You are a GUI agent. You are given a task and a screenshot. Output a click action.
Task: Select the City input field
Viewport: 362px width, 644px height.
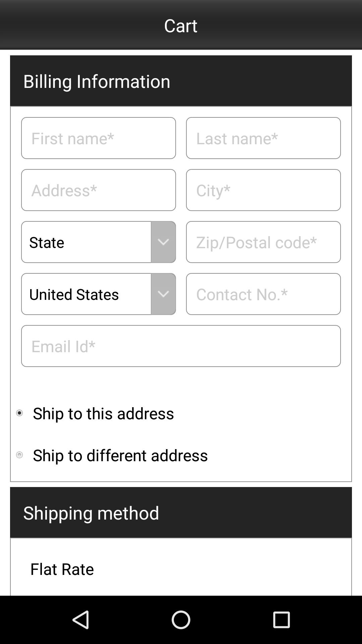point(263,190)
